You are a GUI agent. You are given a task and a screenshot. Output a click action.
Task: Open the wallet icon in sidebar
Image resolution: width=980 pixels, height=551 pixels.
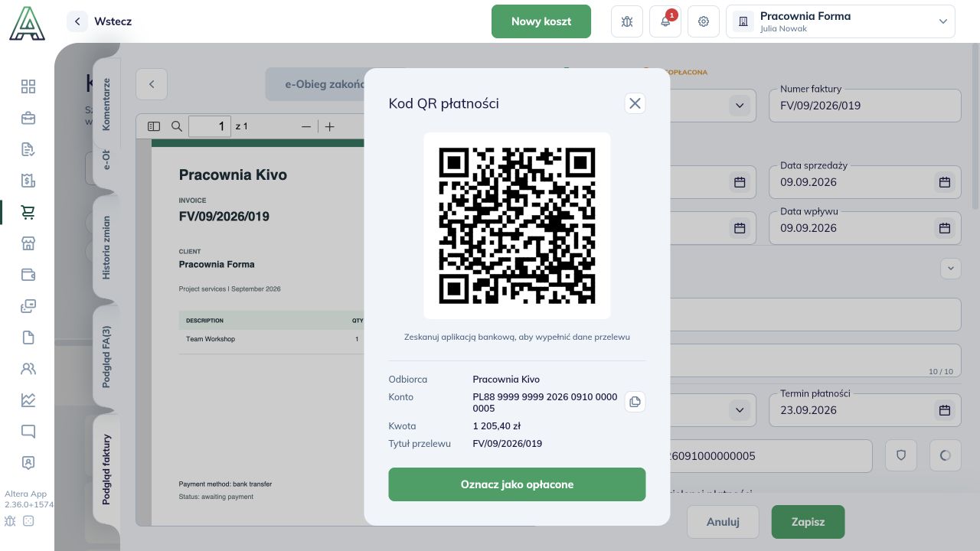[28, 275]
